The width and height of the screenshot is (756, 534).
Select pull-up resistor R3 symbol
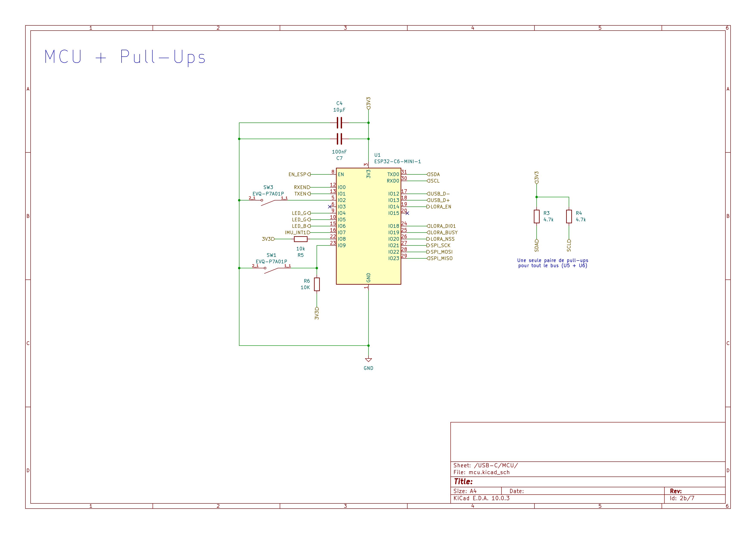(537, 216)
